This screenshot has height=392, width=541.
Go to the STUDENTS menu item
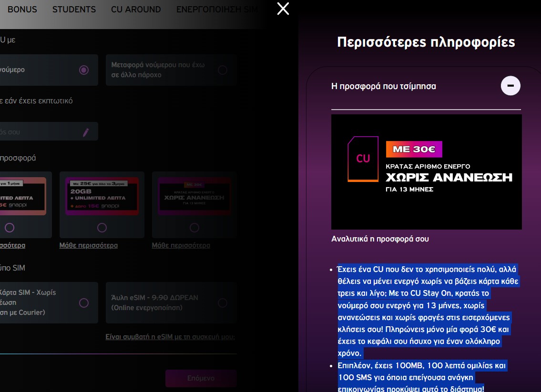[x=74, y=10]
